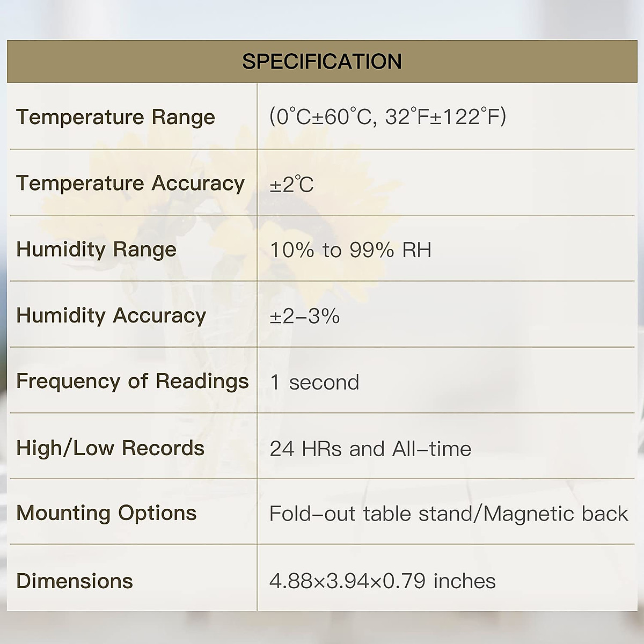Click the 10% to 99% RH value
644x644 pixels.
tap(350, 250)
